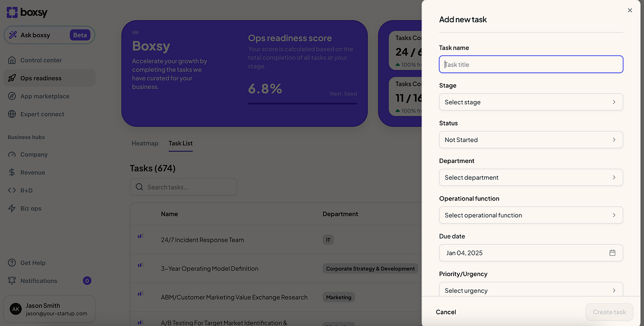
Task: Select the Task List tab
Action: pos(181,143)
